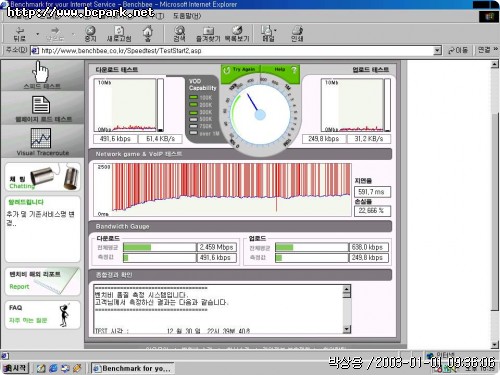500x375 pixels.
Task: Open the web page load test icon
Action: [x=41, y=105]
